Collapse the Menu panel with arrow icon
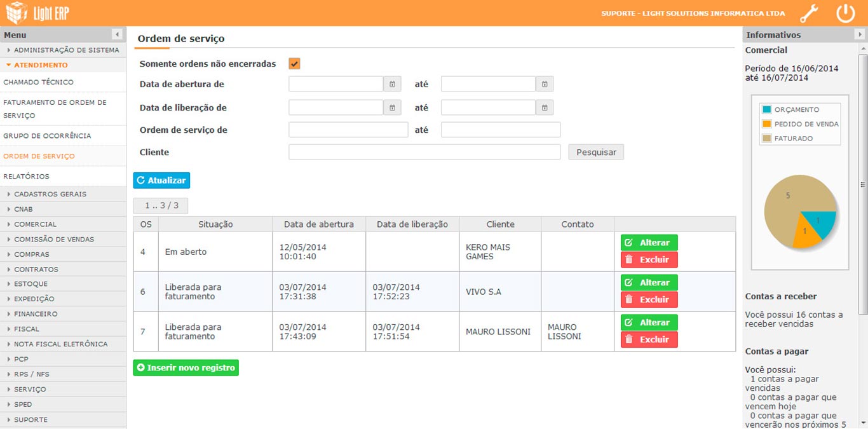Viewport: 868px width, 429px height. 117,34
